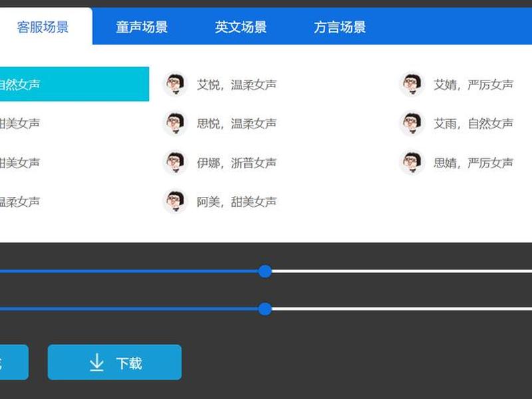Choose voice 思婧, 严厉女声
This screenshot has height=399, width=532.
473,163
